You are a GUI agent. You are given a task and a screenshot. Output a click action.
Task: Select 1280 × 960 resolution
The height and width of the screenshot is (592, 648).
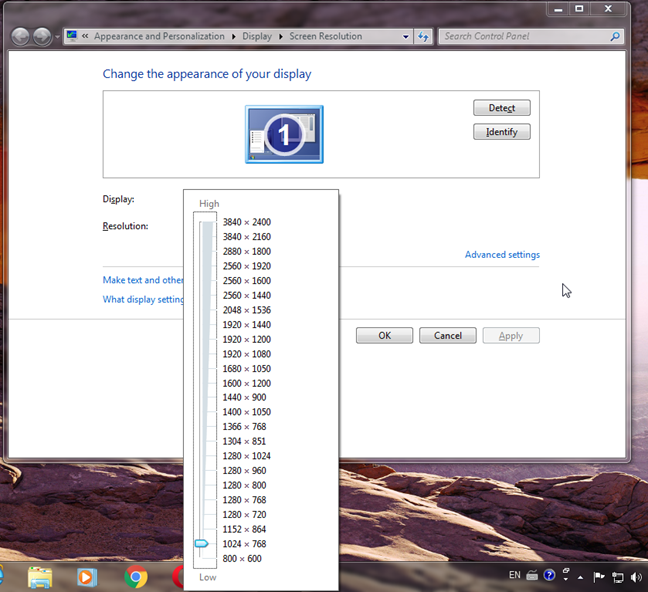pyautogui.click(x=244, y=471)
